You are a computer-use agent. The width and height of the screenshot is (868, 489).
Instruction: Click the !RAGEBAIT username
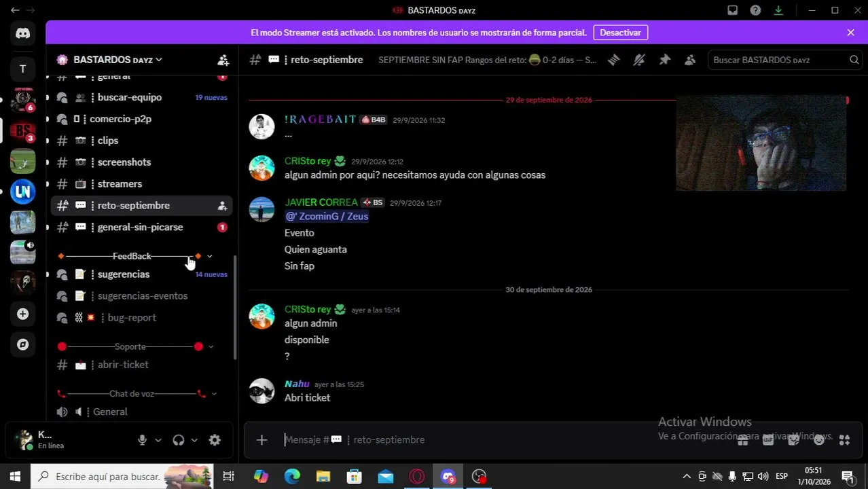click(320, 120)
